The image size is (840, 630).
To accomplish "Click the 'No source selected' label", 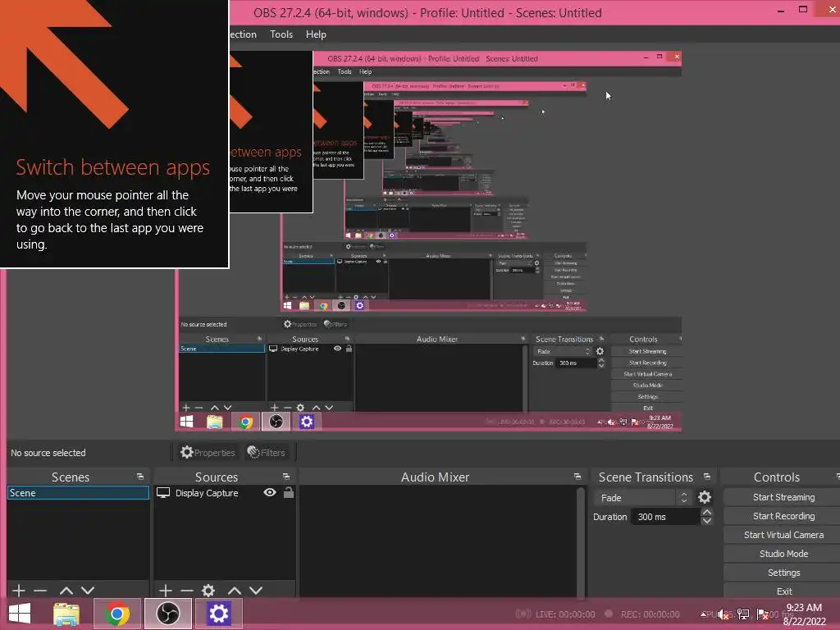I will (x=48, y=453).
